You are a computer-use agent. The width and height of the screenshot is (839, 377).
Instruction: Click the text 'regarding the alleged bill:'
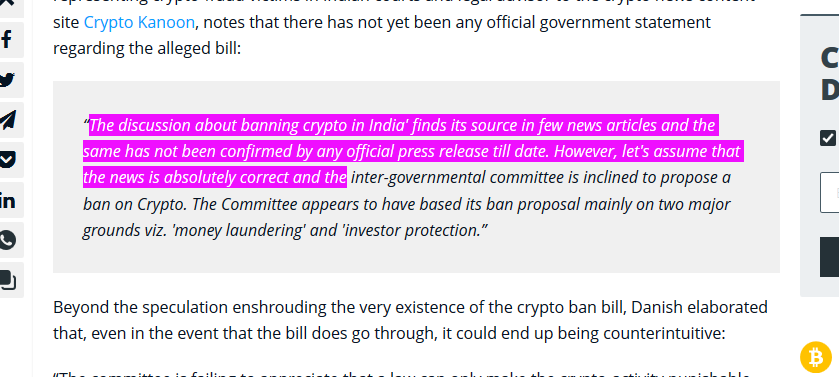[147, 49]
